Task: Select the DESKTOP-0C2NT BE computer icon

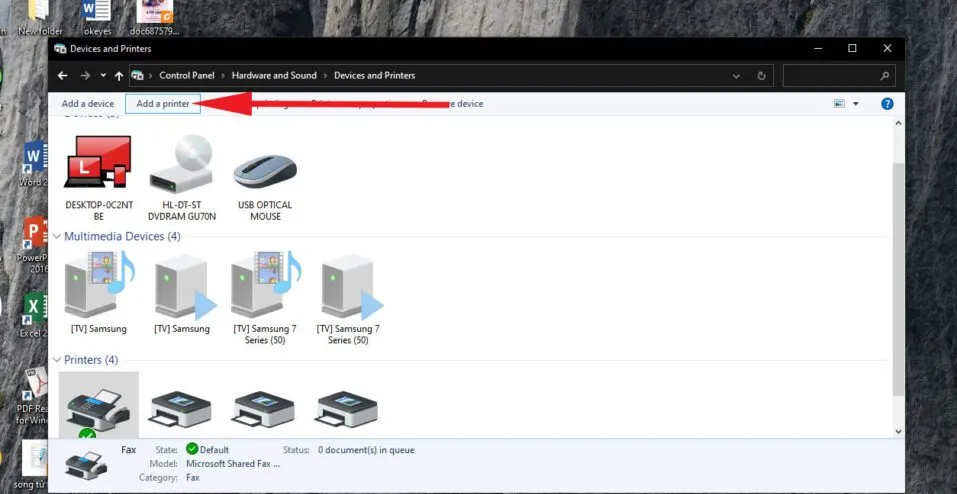Action: pos(97,163)
